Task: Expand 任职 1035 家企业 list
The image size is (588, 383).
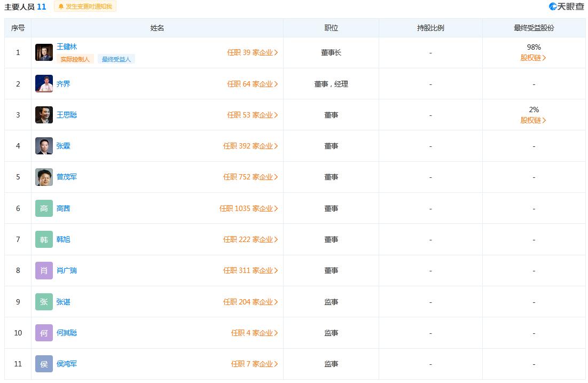Action: click(x=249, y=208)
